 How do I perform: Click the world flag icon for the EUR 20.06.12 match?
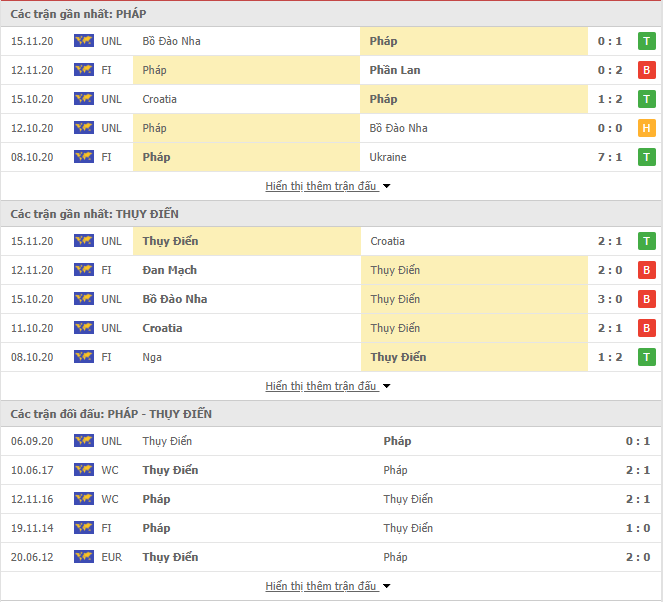84,557
